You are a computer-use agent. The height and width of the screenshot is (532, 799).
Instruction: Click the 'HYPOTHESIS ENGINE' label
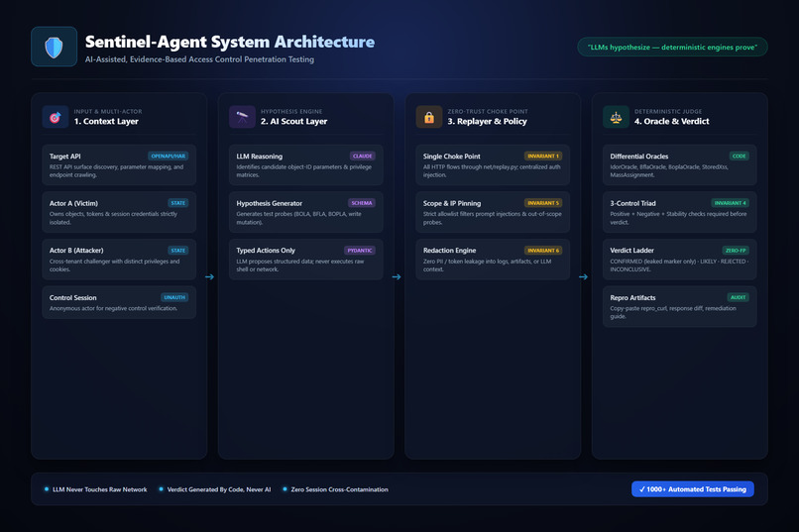click(291, 112)
